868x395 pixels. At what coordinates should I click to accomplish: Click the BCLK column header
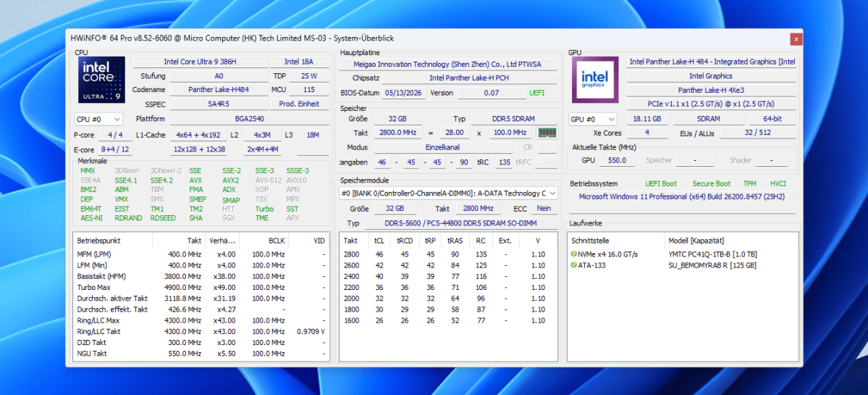[264, 241]
